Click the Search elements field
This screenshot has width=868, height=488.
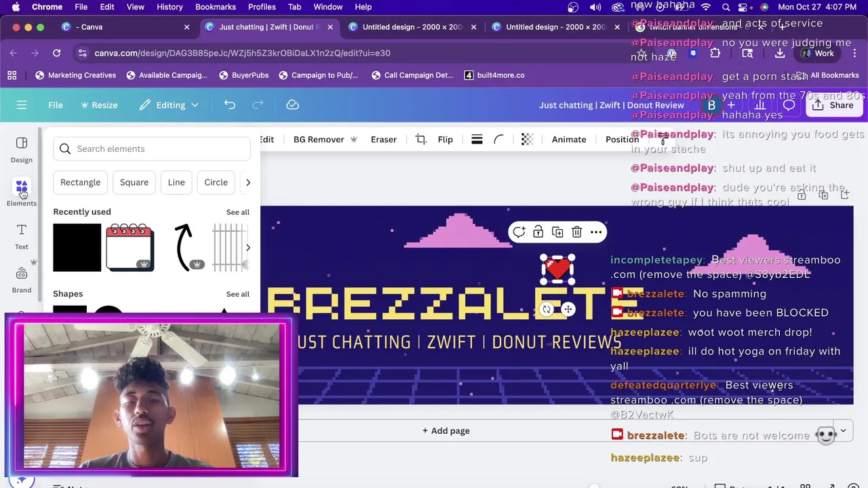[152, 149]
